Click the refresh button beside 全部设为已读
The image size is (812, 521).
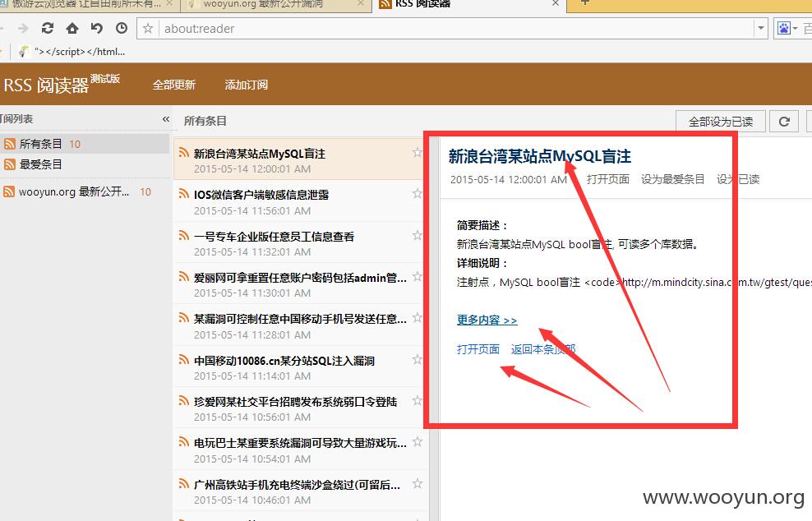pos(785,122)
